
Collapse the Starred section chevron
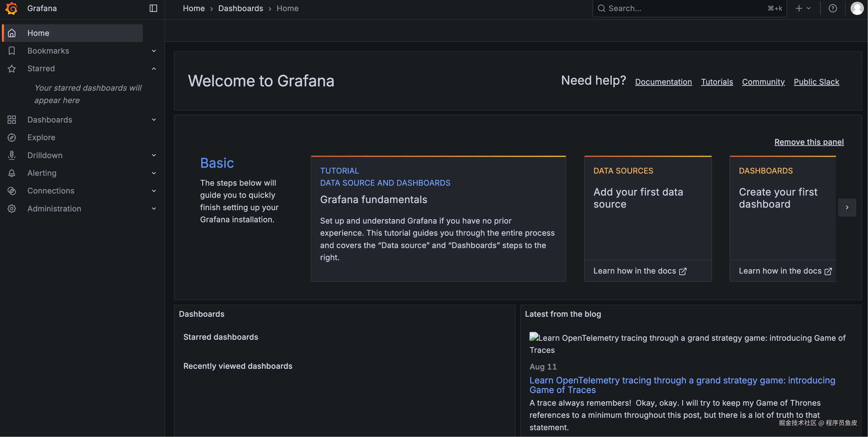click(154, 69)
